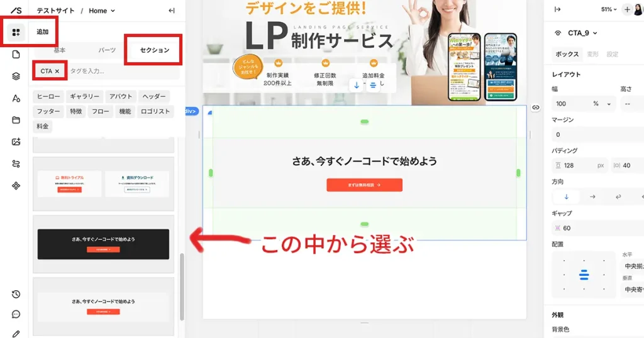644x338 pixels.
Task: Open the user avatar menu
Action: tap(639, 9)
